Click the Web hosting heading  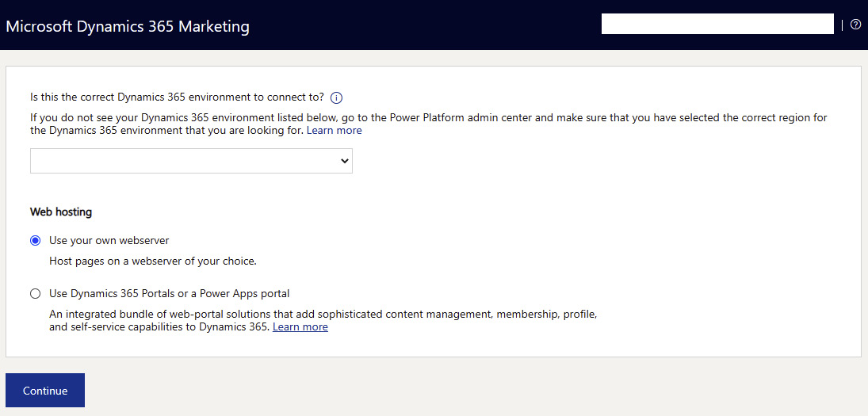tap(61, 212)
